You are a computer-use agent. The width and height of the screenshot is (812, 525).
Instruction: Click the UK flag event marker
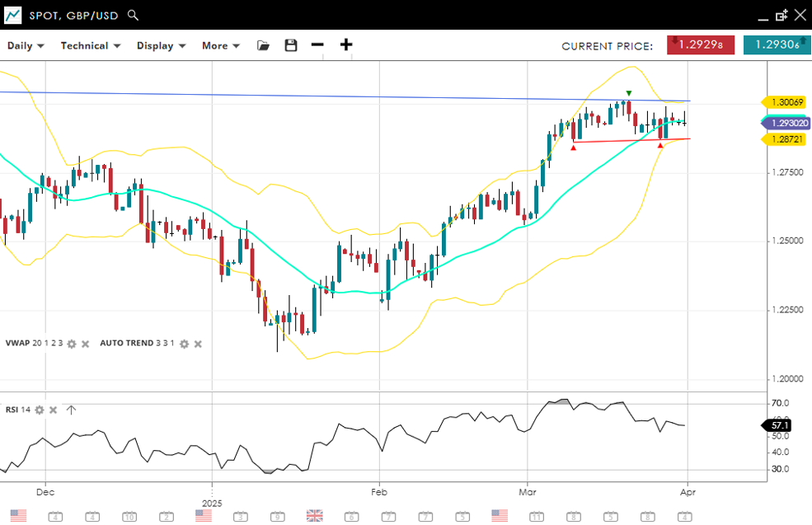(x=314, y=515)
